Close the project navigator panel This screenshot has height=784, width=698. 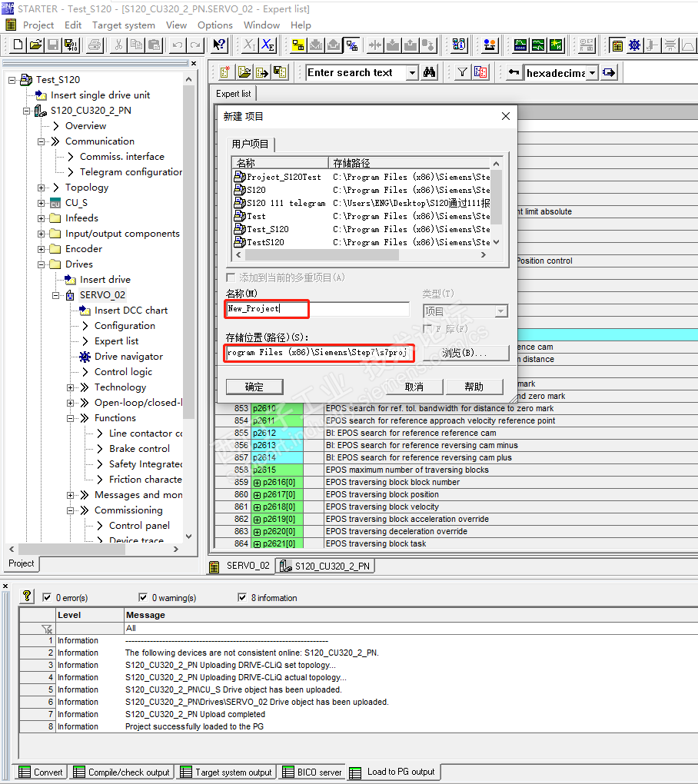[x=194, y=64]
